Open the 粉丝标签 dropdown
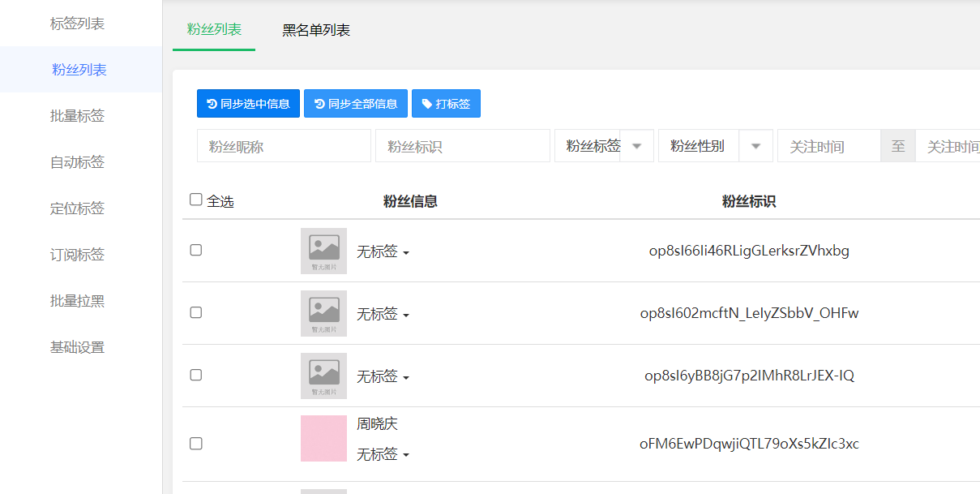 click(x=604, y=146)
